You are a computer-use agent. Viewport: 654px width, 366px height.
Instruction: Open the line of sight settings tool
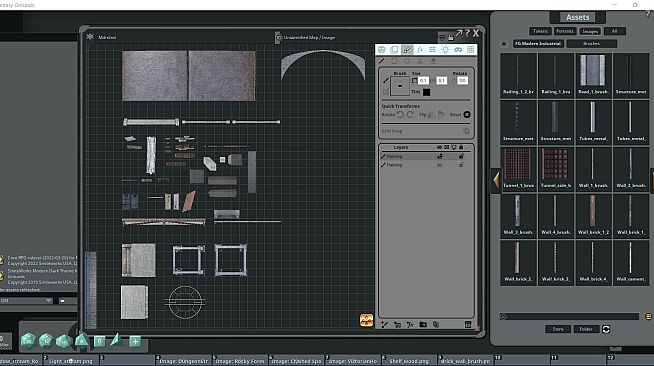click(x=433, y=50)
